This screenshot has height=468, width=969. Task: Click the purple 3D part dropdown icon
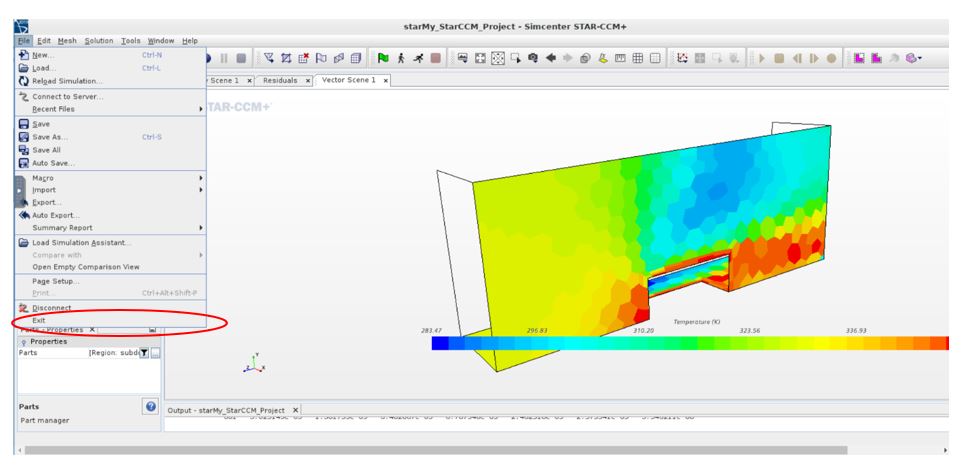[x=913, y=58]
